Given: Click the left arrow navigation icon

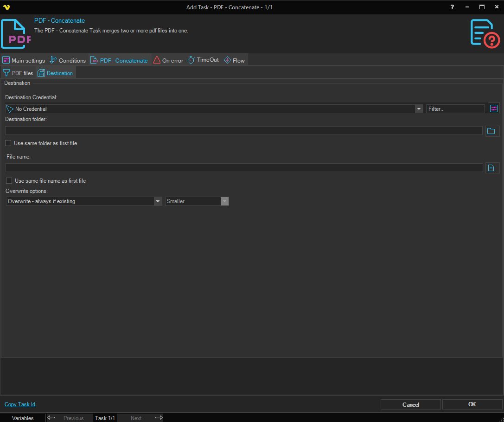Looking at the screenshot, I should 51,418.
